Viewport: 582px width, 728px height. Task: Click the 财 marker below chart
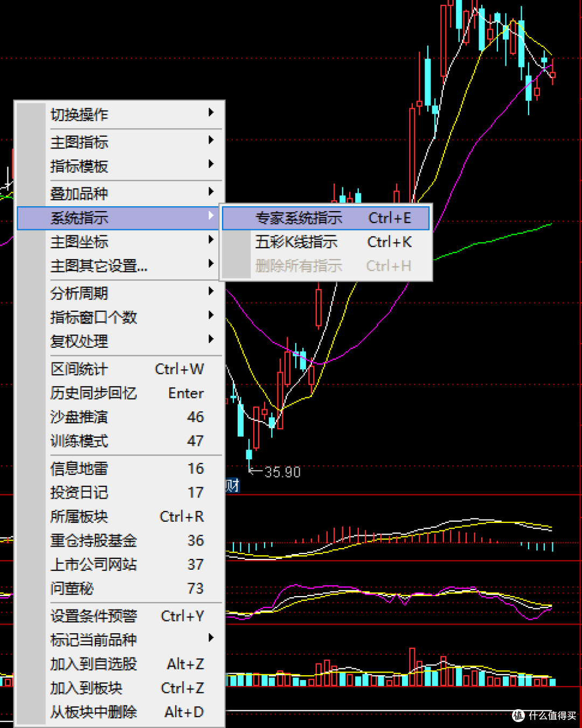click(x=232, y=486)
